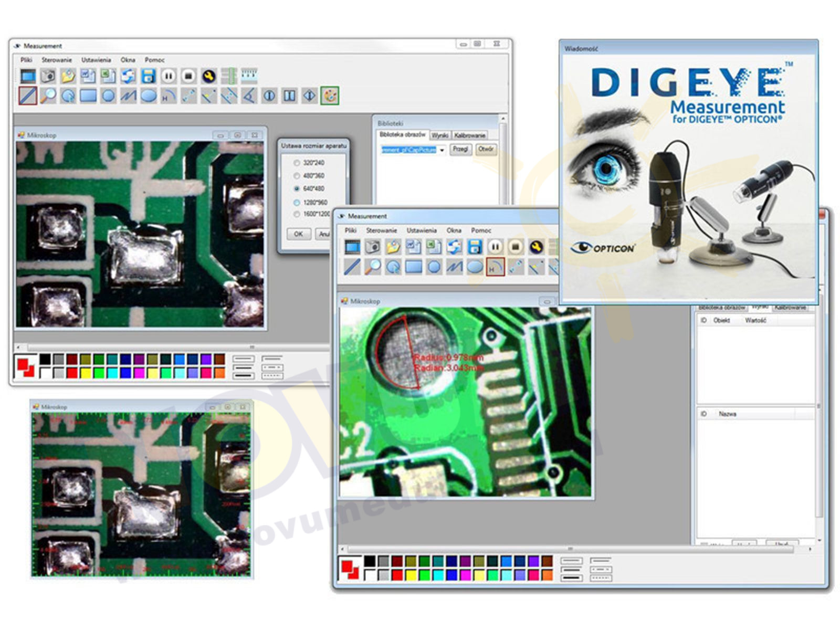Viewport: 840px width, 630px height.
Task: Click the Przegl button in Biblioteki panel
Action: tap(460, 150)
